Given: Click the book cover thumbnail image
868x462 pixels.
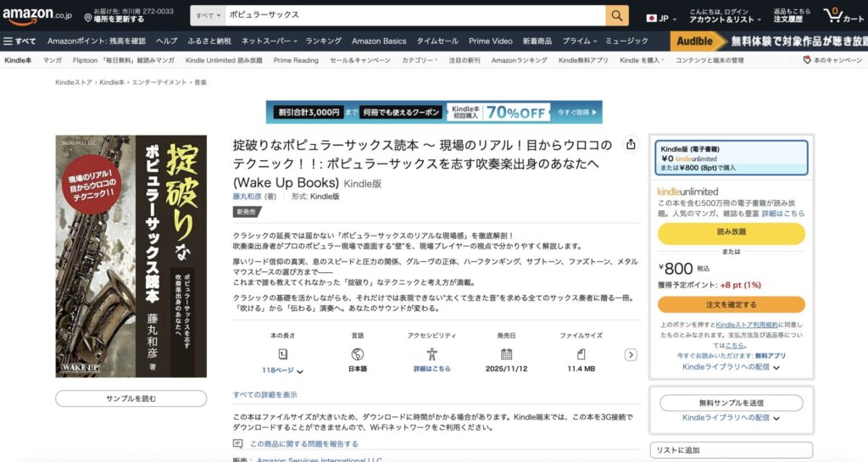Looking at the screenshot, I should point(131,256).
